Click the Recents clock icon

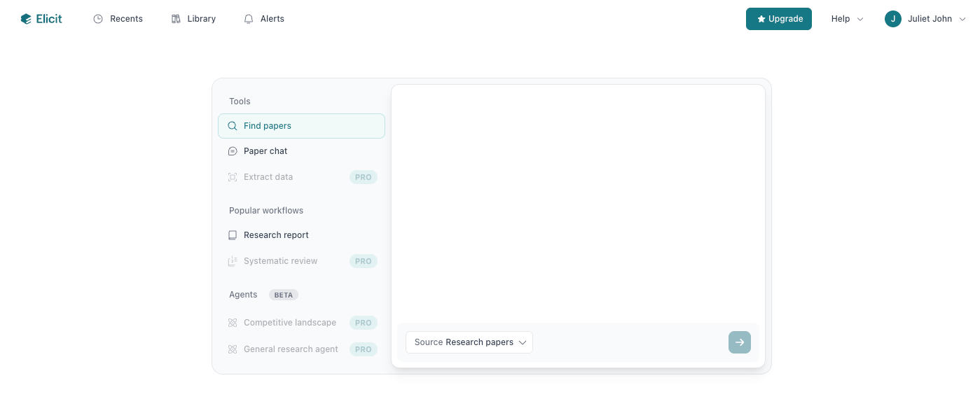coord(97,18)
